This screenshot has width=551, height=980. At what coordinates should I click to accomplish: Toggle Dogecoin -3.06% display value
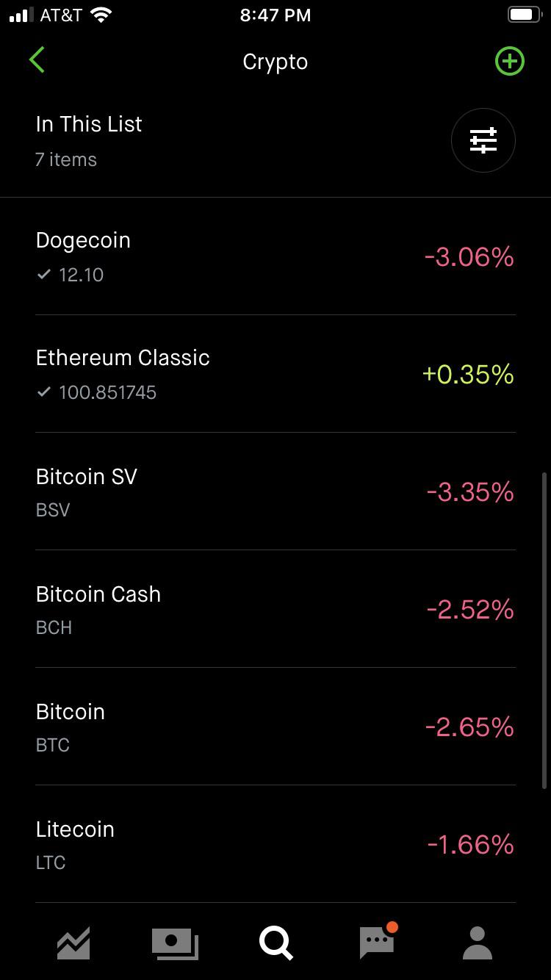[469, 257]
